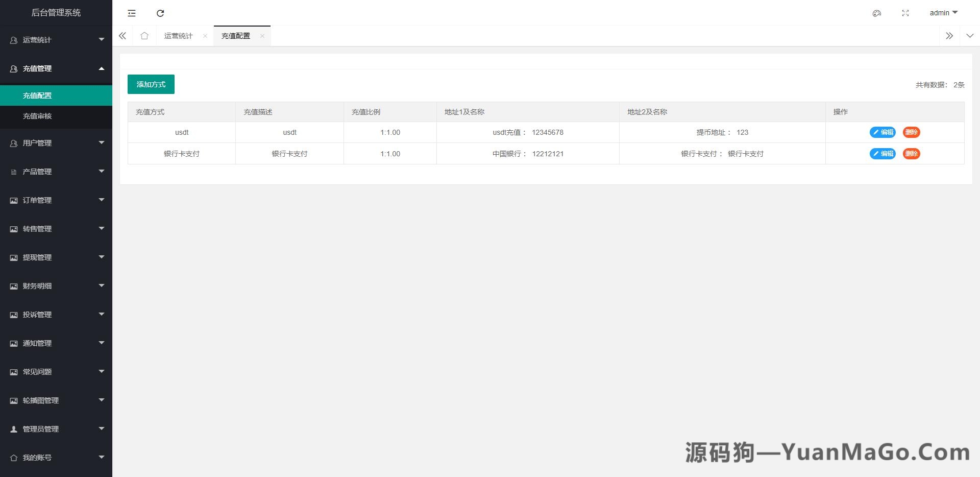Open tab actions via the down chevron icon
The image size is (980, 477).
969,36
